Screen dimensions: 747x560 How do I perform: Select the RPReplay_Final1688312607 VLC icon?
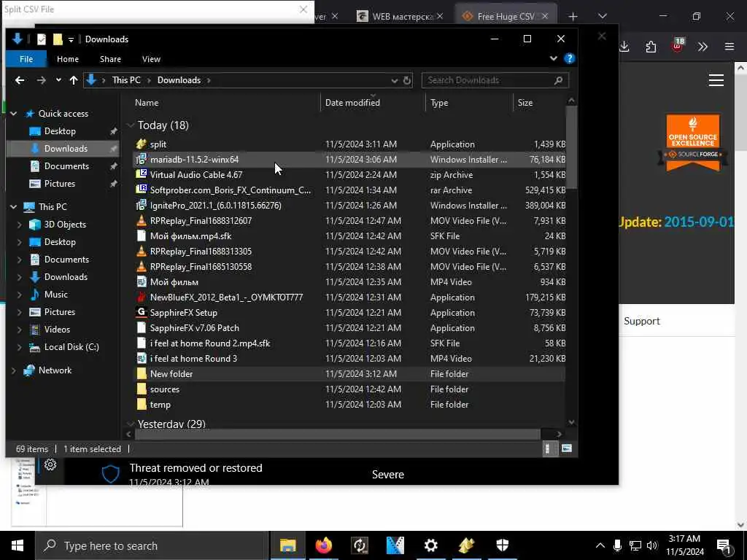(141, 220)
